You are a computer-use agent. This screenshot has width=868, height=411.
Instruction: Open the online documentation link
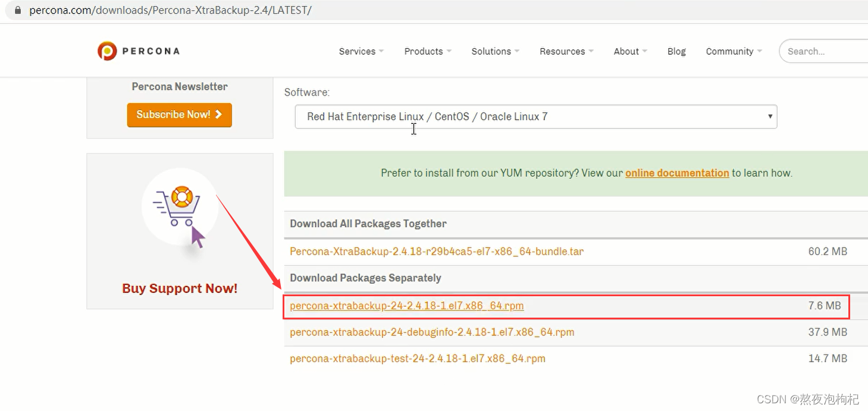(x=677, y=173)
